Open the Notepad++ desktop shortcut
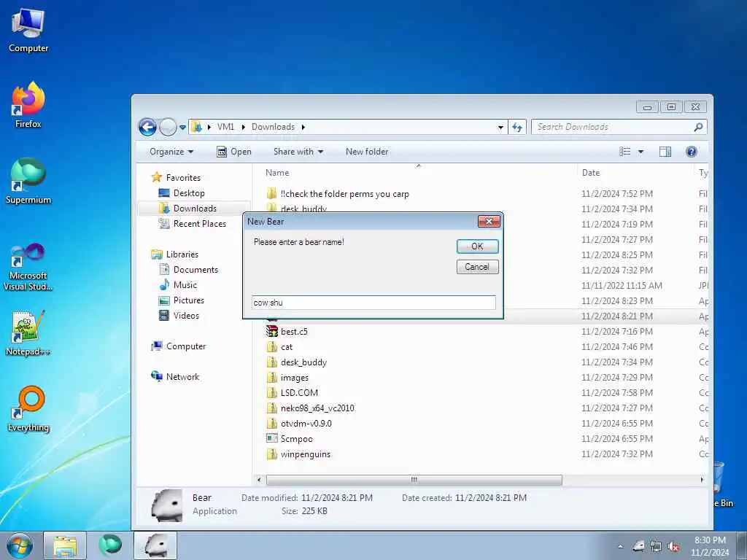Screen dimensions: 747x560 pos(28,333)
